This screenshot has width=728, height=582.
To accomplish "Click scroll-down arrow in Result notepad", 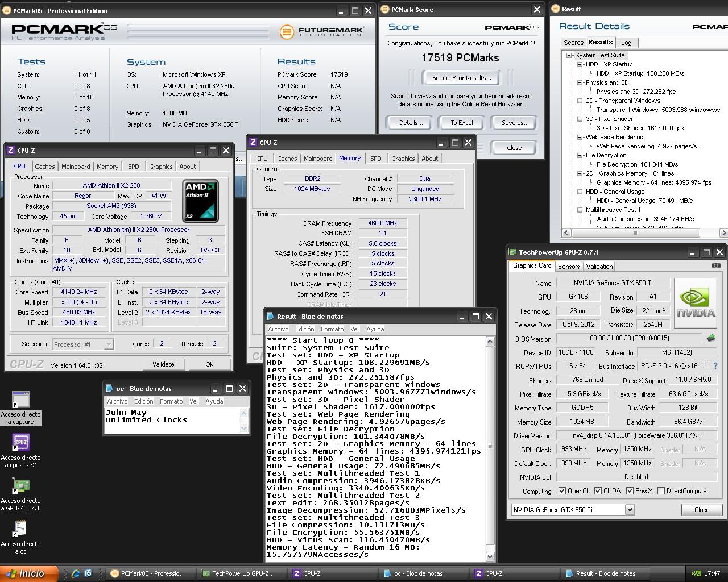I will pyautogui.click(x=490, y=557).
